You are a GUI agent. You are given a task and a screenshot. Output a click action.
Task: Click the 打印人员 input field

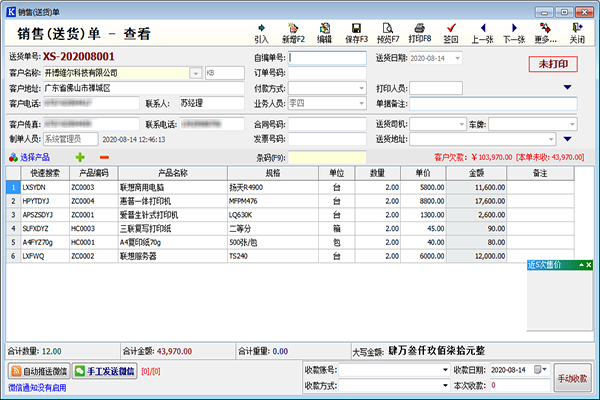436,88
